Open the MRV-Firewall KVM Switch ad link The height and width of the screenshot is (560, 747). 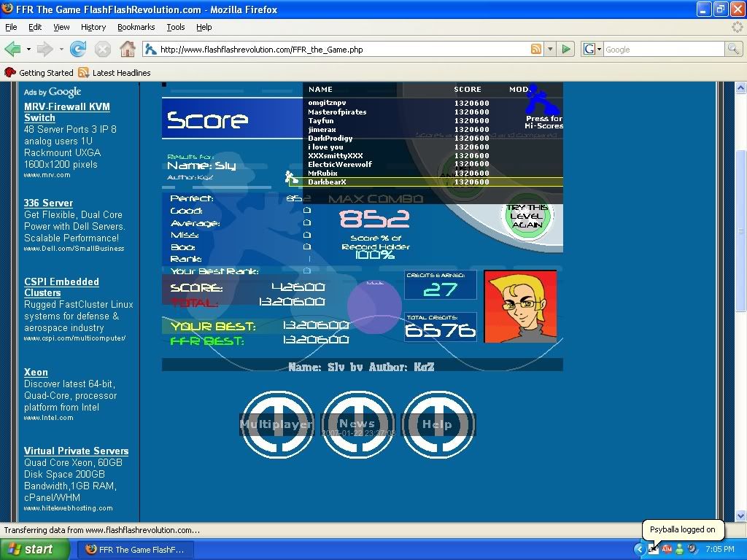click(66, 112)
